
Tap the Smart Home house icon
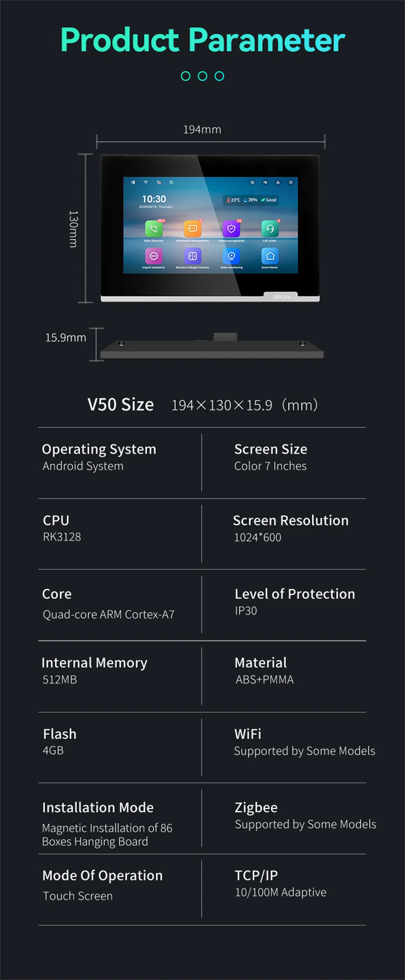(270, 256)
